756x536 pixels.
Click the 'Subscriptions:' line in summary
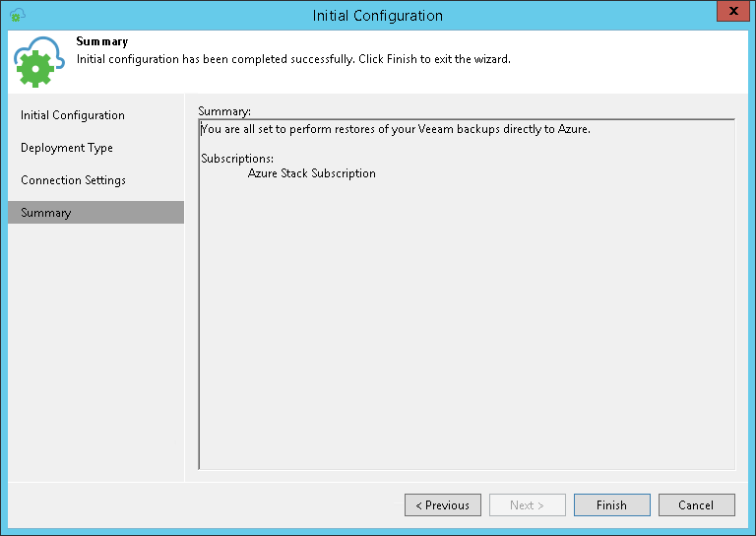237,159
